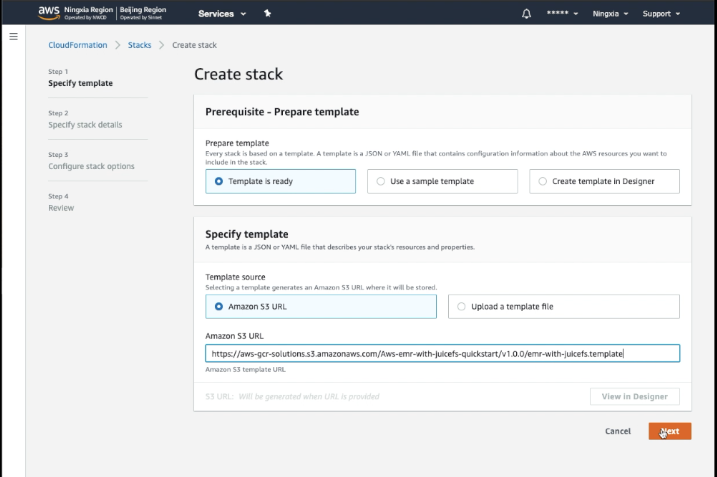Open the masked account name dropdown
The height and width of the screenshot is (477, 717).
[562, 13]
